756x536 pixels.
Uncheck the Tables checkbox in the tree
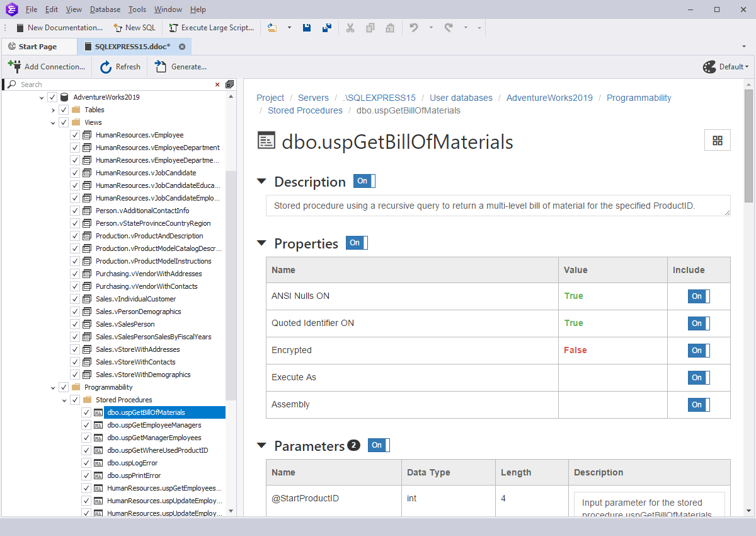64,109
